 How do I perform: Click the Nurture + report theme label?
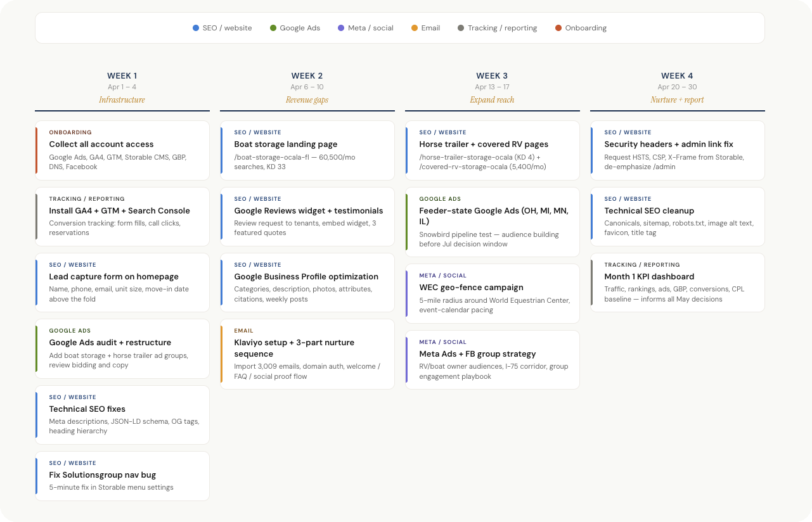point(677,100)
